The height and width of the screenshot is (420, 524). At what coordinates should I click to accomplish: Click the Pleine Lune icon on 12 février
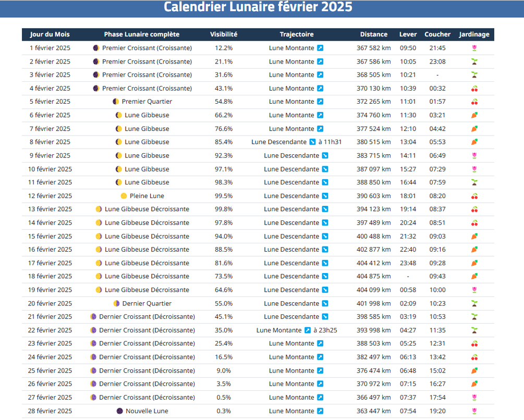[124, 196]
